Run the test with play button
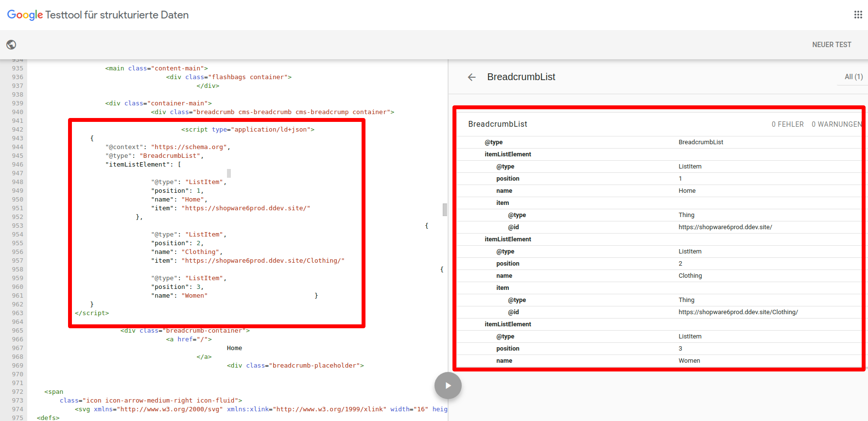The image size is (868, 421). coord(448,386)
